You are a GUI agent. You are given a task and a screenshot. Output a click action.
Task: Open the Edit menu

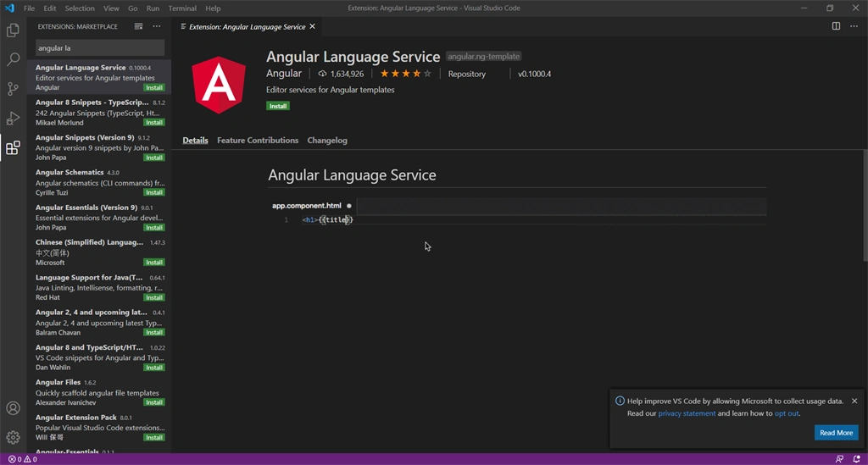click(50, 8)
